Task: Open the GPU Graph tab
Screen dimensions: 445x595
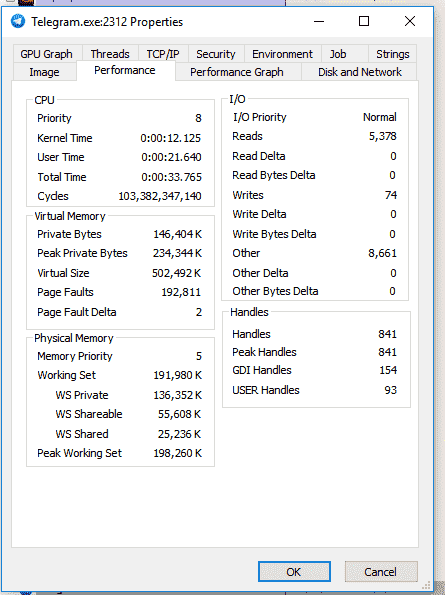Action: click(47, 54)
